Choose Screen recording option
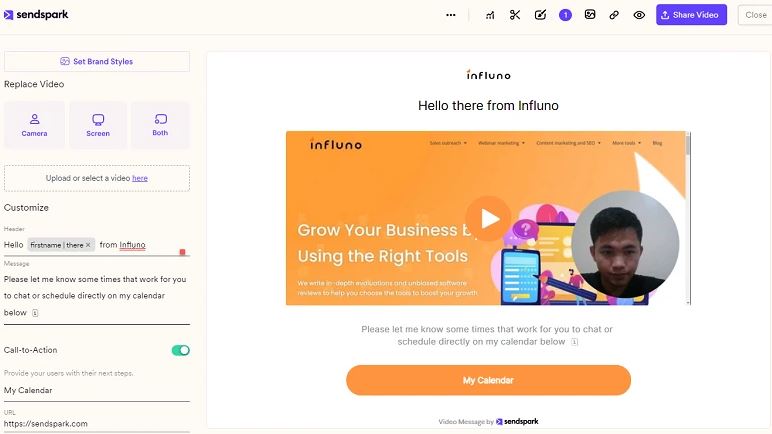Image resolution: width=772 pixels, height=434 pixels. (x=98, y=125)
